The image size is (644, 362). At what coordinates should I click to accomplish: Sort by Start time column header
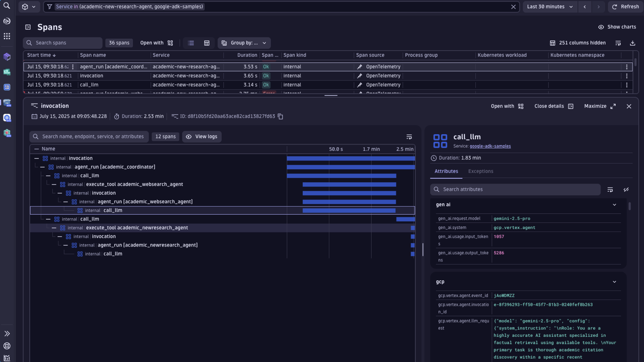[41, 55]
